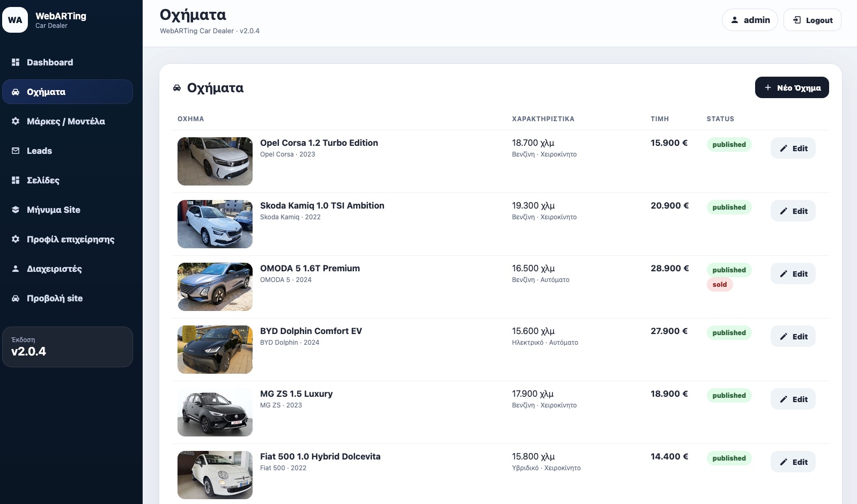
Task: Click the icon beside Μήνυμα Site
Action: point(16,210)
